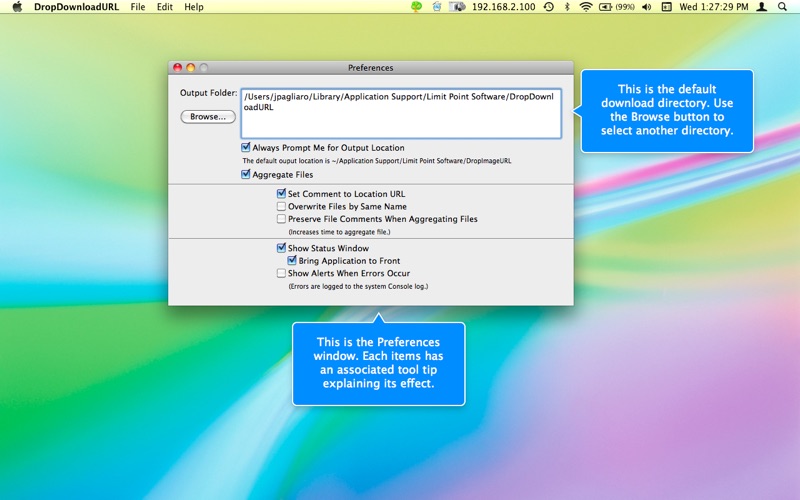Open the volume control icon
This screenshot has width=800, height=500.
646,7
